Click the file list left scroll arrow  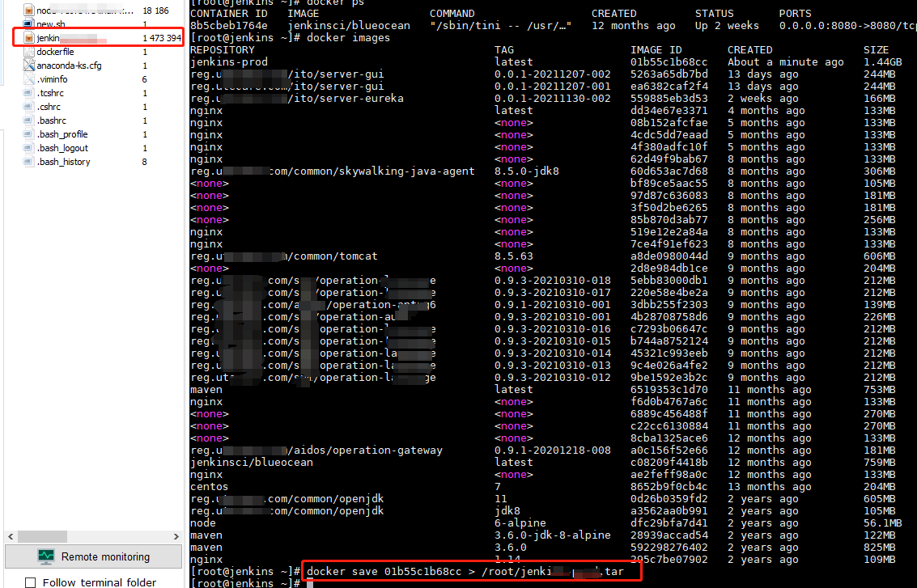click(11, 536)
